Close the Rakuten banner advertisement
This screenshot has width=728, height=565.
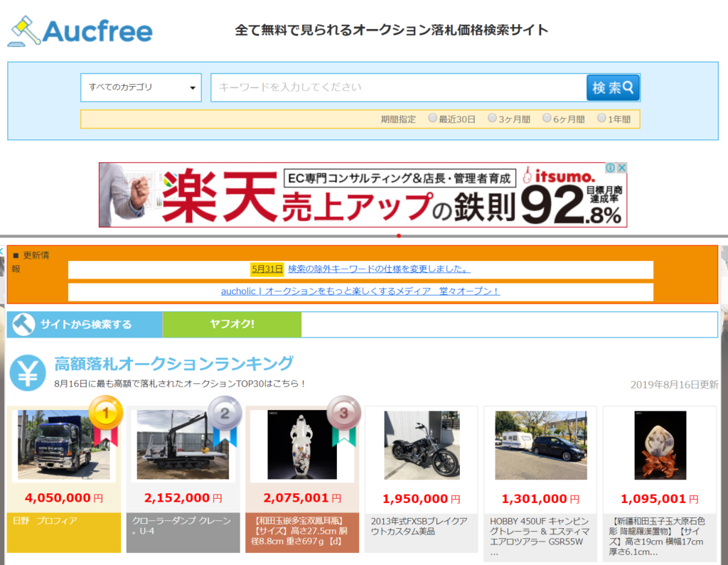pos(621,168)
